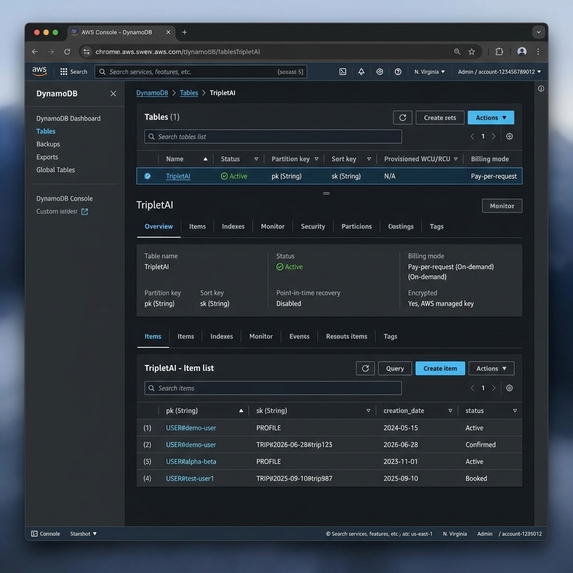Open Backups in the sidebar

(x=48, y=144)
